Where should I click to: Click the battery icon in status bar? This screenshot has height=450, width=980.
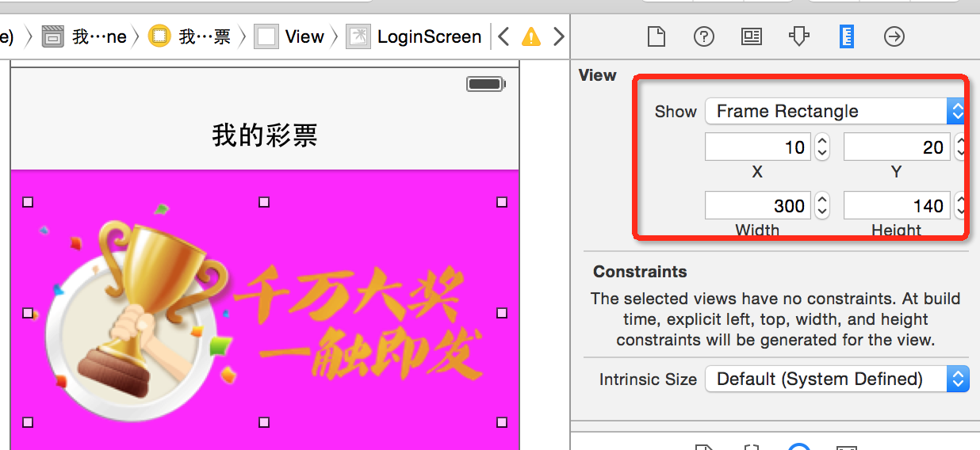[x=486, y=83]
